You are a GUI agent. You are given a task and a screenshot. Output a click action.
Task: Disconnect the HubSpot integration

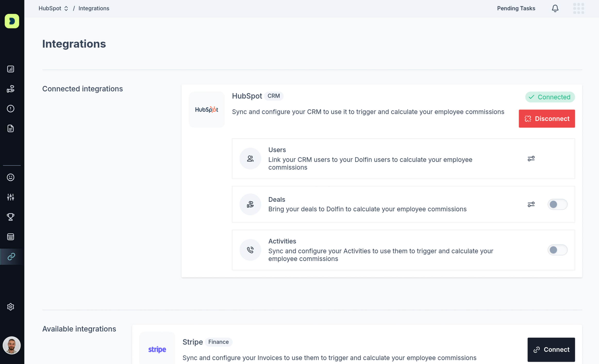coord(547,119)
